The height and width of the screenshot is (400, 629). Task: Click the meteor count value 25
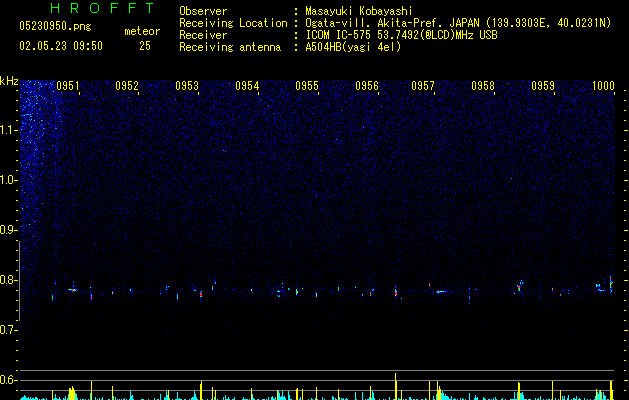coord(145,46)
